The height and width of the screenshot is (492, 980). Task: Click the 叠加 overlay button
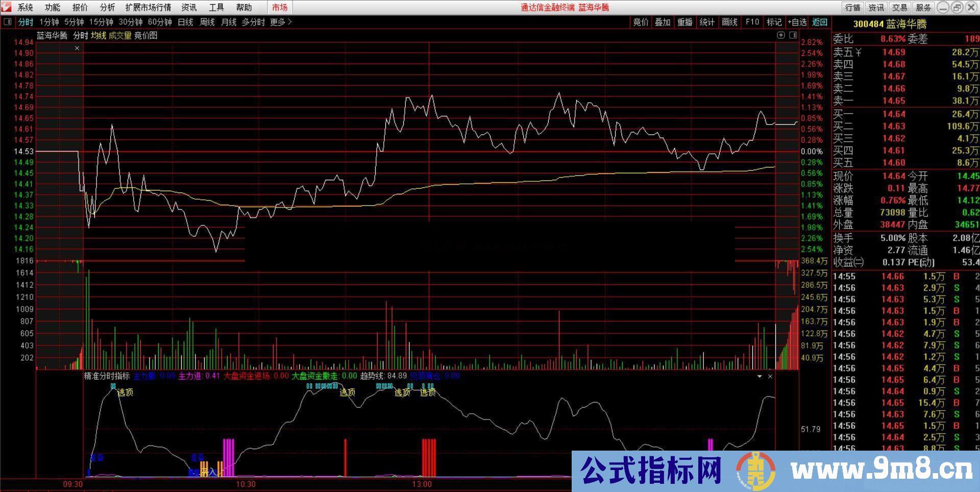[663, 22]
